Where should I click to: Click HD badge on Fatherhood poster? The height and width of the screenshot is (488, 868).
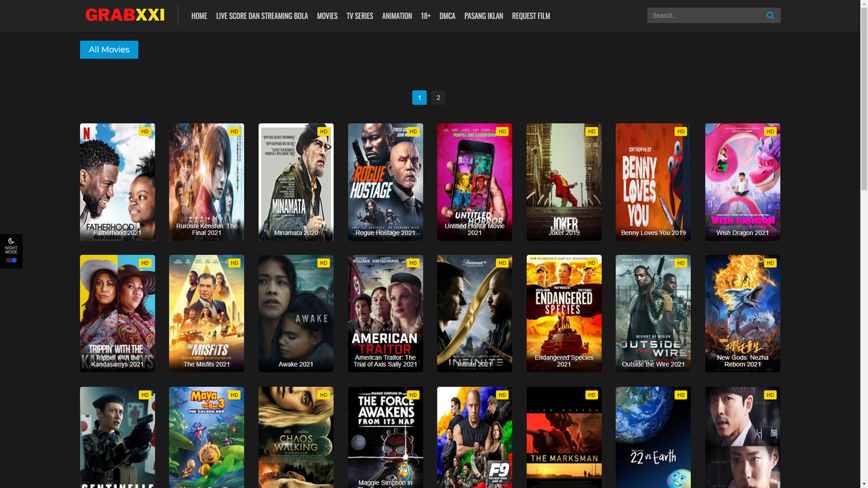pos(144,131)
